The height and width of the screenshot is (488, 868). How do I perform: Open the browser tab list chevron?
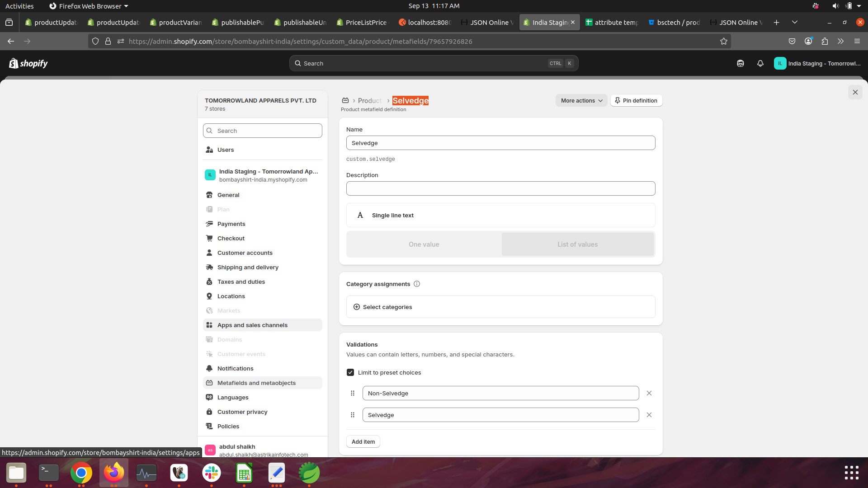click(x=795, y=22)
